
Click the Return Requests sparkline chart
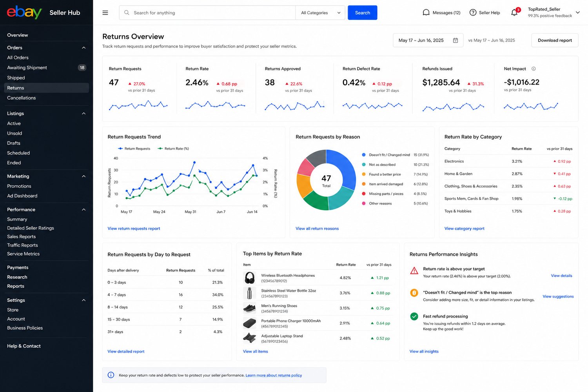coord(138,105)
